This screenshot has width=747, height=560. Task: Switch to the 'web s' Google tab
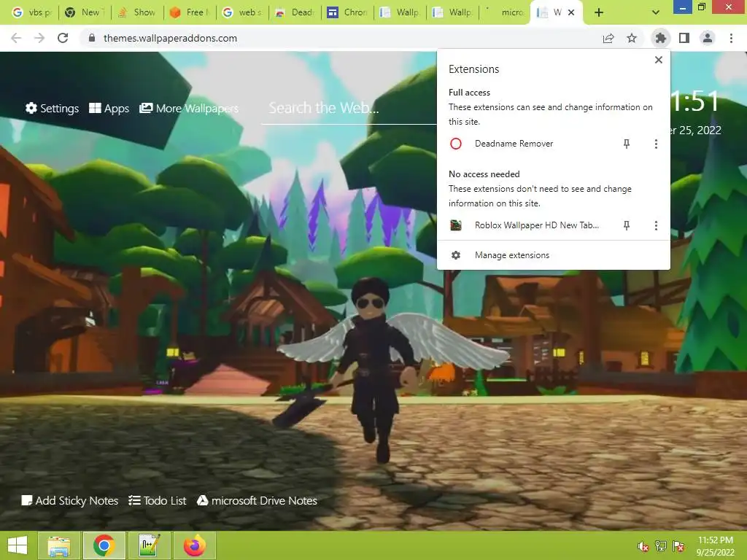(242, 12)
